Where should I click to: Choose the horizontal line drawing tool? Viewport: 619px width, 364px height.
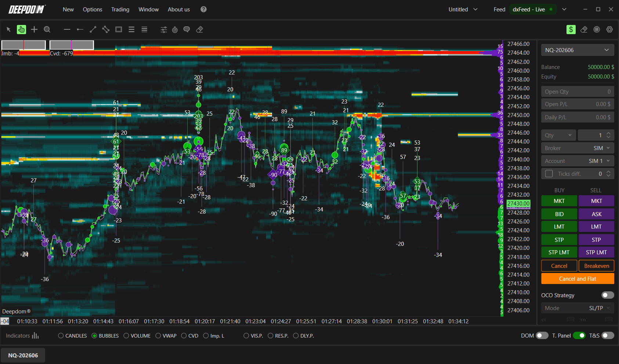[x=67, y=29]
